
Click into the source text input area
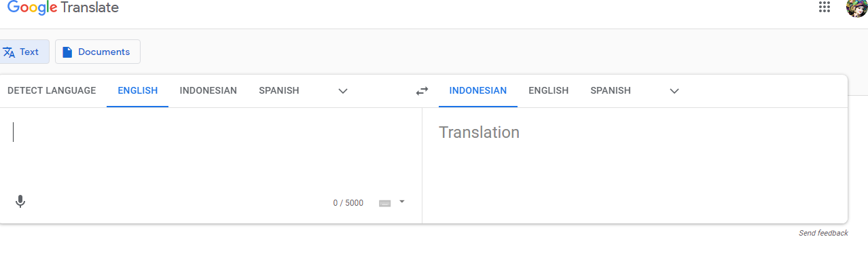click(211, 149)
